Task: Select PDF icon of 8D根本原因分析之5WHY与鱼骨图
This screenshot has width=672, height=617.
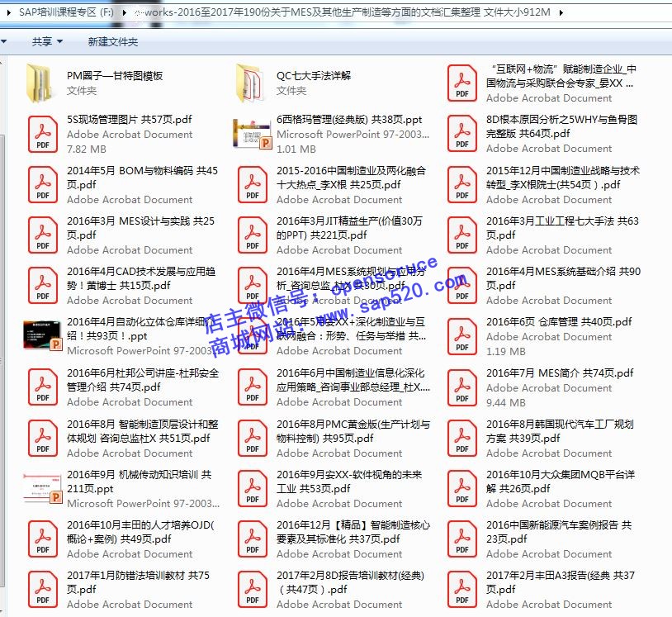Action: pyautogui.click(x=462, y=134)
